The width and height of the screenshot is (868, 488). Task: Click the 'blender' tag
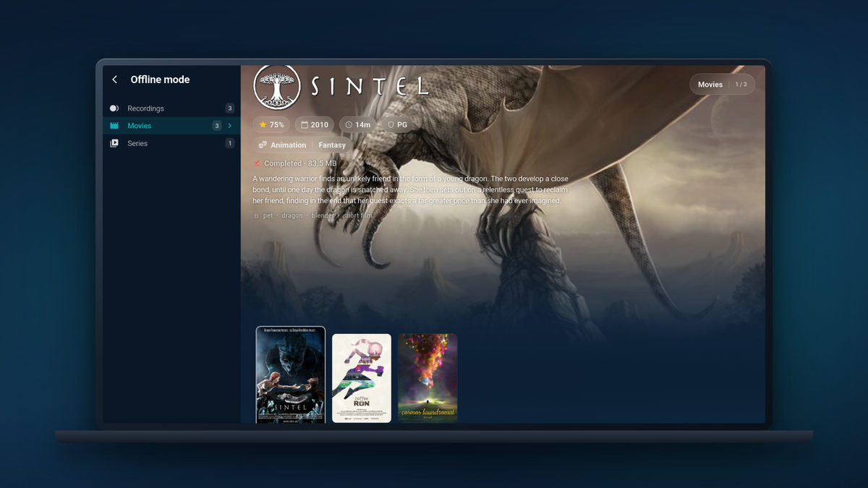(323, 215)
